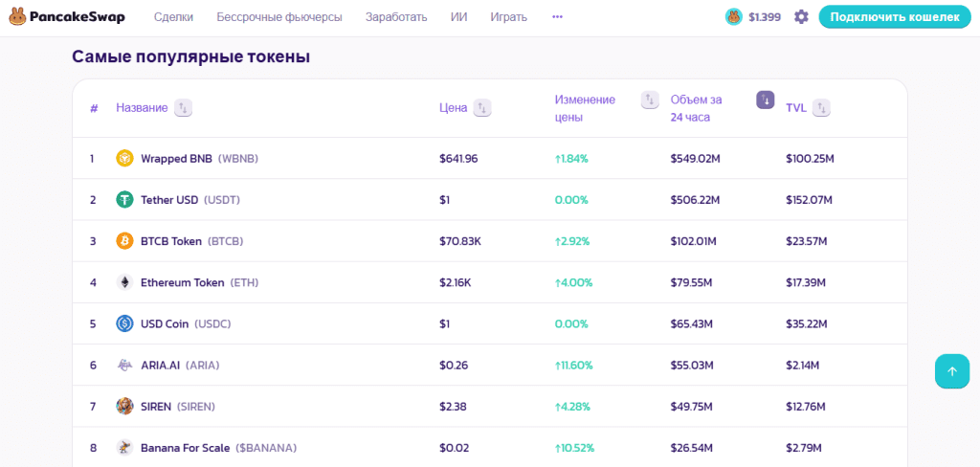
Task: Click the Подключить кошелек button
Action: click(x=895, y=17)
